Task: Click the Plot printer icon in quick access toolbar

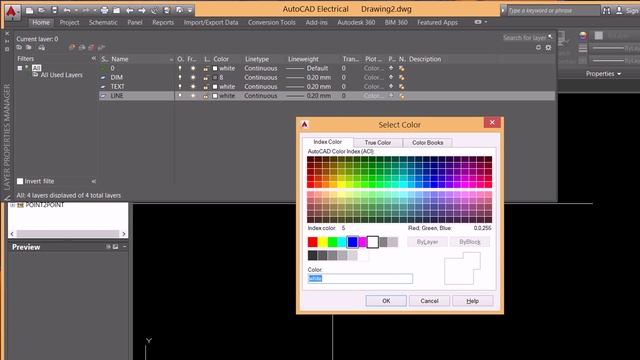Action: [x=104, y=10]
